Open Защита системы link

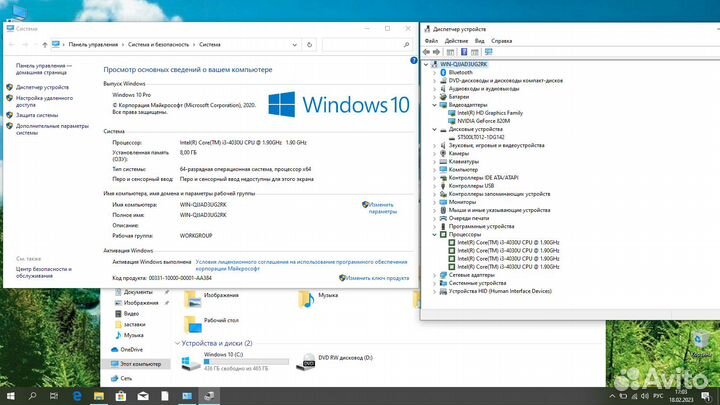tap(37, 115)
